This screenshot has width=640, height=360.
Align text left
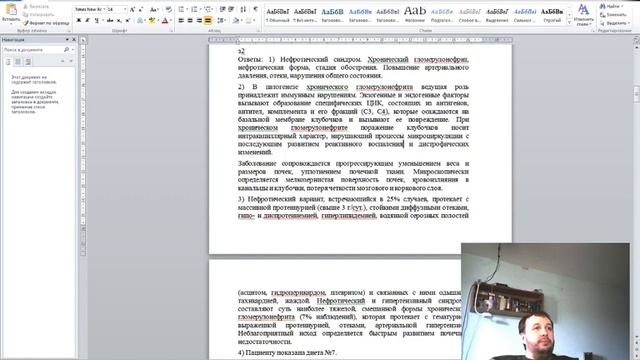point(181,20)
